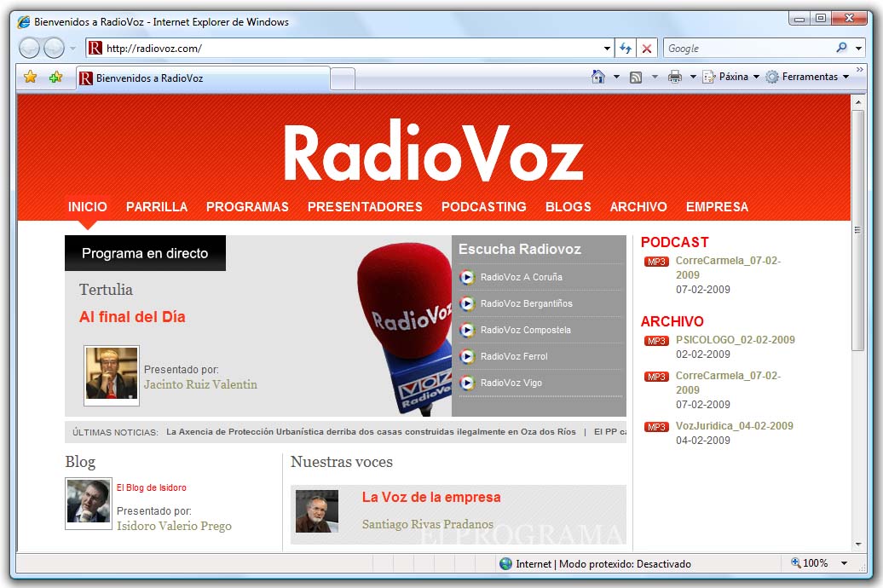
Task: Open the RadioVoz Vigo link text
Action: [x=511, y=383]
